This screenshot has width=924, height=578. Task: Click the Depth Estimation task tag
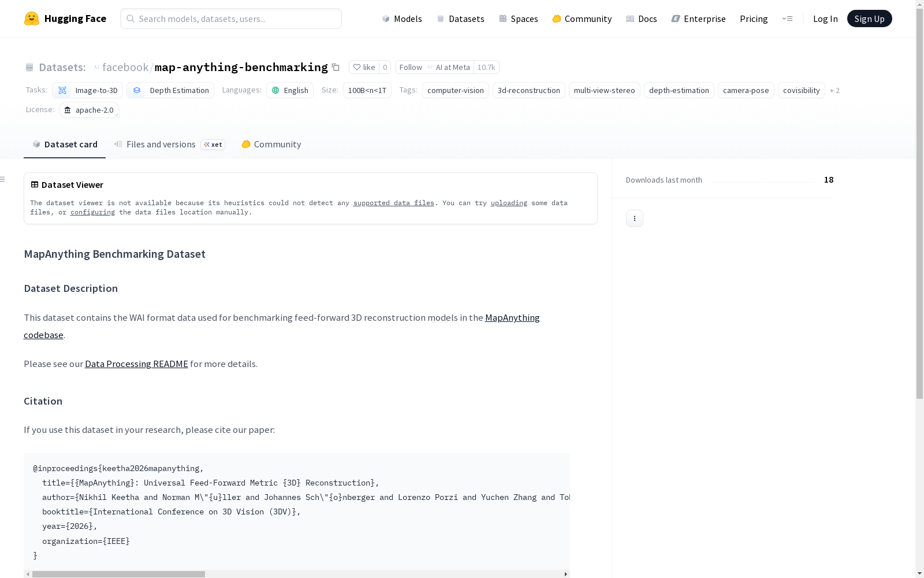(170, 90)
